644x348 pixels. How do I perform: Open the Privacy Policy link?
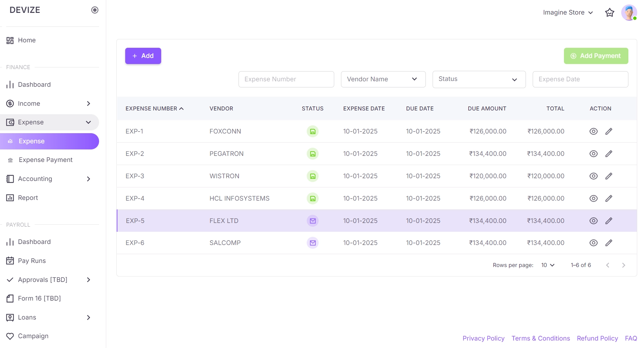pos(484,339)
